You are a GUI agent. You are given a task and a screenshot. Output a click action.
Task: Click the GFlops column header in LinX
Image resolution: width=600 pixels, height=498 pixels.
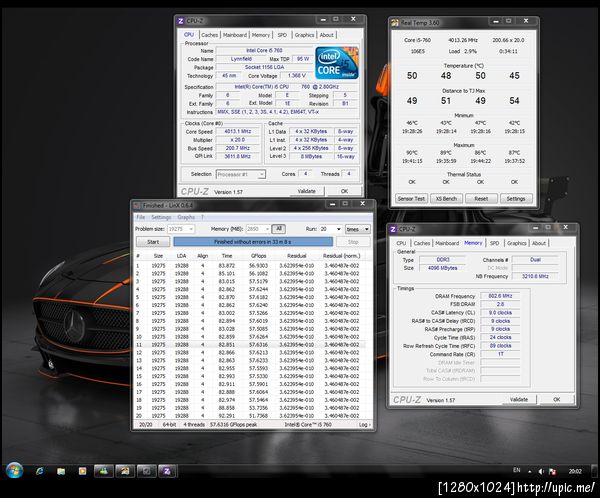click(259, 256)
